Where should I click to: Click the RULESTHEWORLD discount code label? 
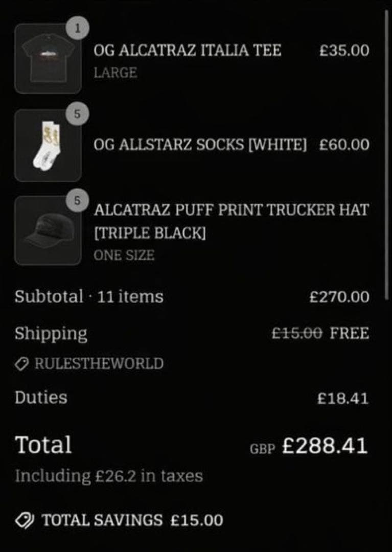click(99, 364)
